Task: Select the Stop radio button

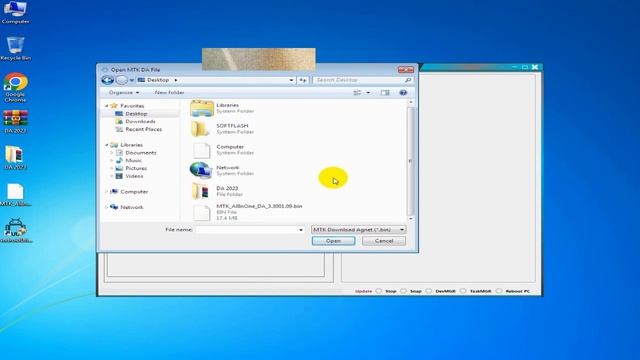Action: pos(379,291)
